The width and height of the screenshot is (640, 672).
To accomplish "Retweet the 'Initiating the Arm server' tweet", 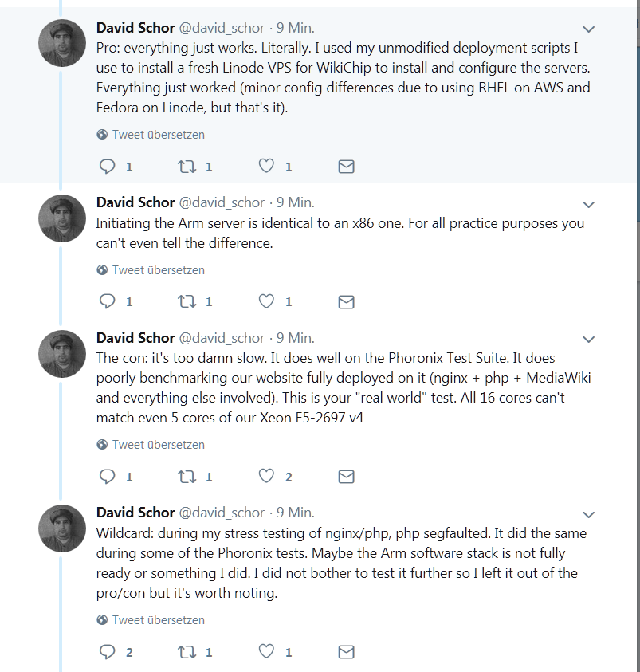I will point(187,301).
